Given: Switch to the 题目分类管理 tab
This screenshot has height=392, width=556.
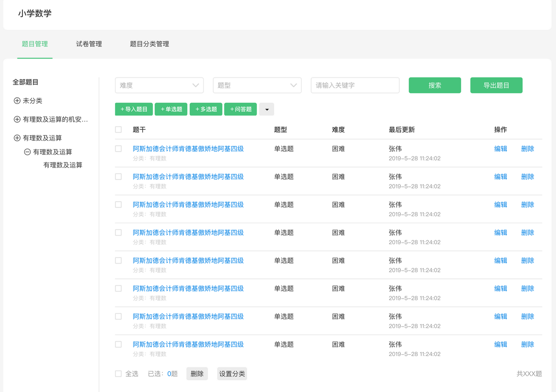Looking at the screenshot, I should click(150, 44).
